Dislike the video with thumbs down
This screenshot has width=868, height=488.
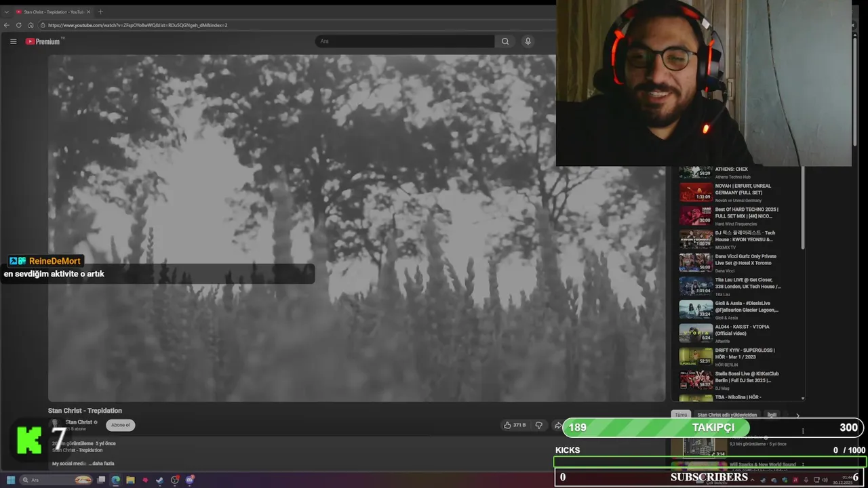click(x=539, y=425)
